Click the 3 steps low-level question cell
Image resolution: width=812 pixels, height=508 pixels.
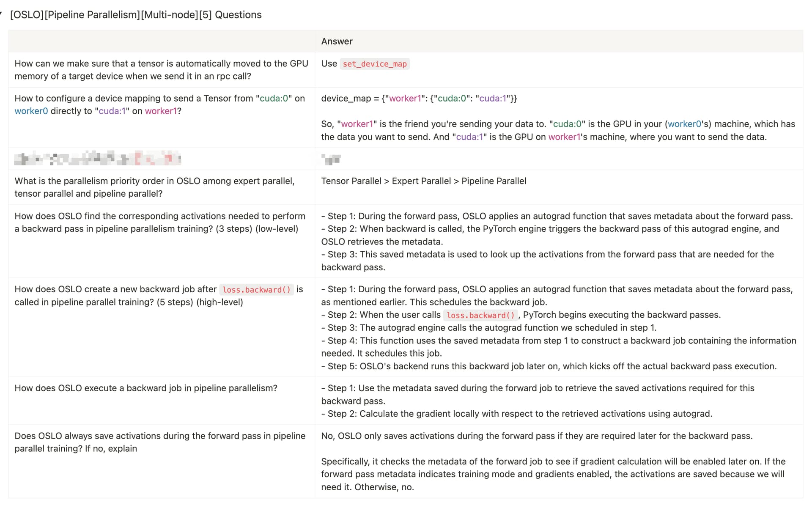(162, 241)
